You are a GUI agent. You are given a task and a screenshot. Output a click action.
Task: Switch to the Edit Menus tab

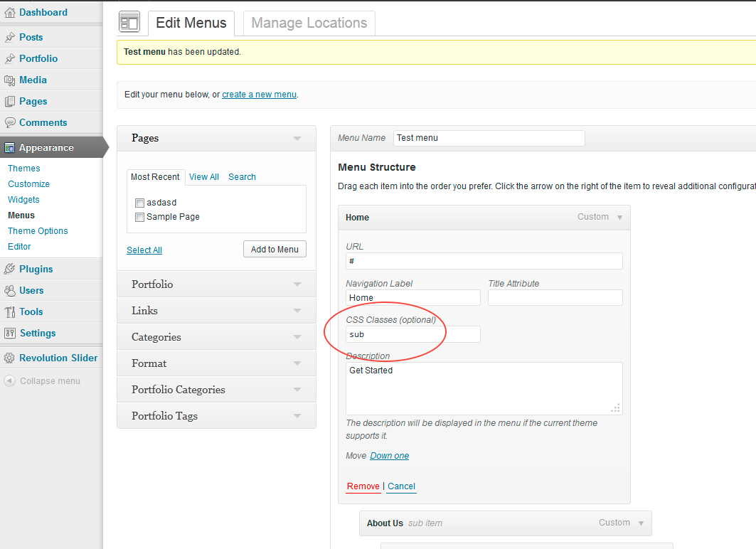click(x=191, y=23)
